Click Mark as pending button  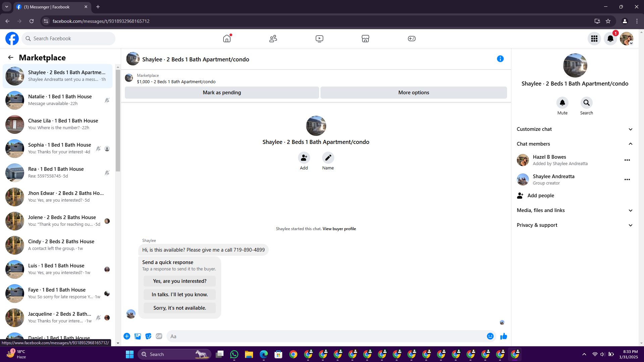(222, 93)
